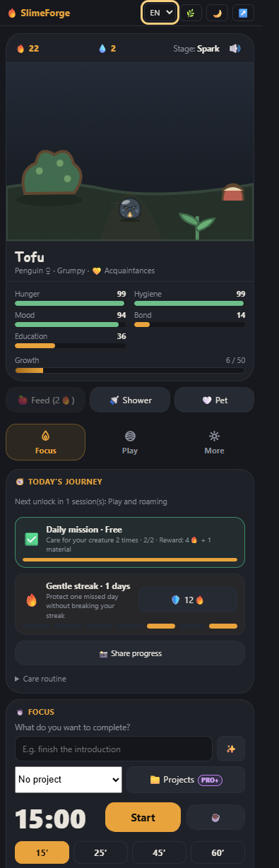Select the 25' timer duration
The width and height of the screenshot is (279, 868).
coord(102,852)
